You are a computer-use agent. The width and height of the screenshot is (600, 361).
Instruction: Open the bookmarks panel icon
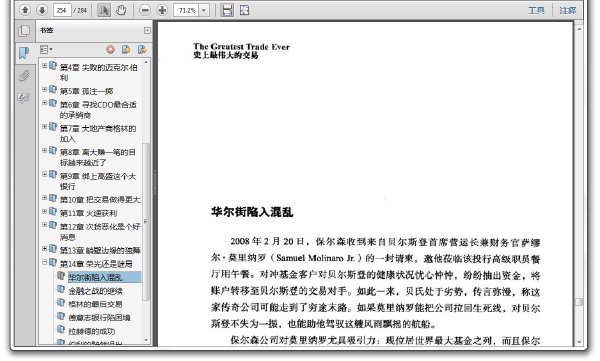(24, 52)
